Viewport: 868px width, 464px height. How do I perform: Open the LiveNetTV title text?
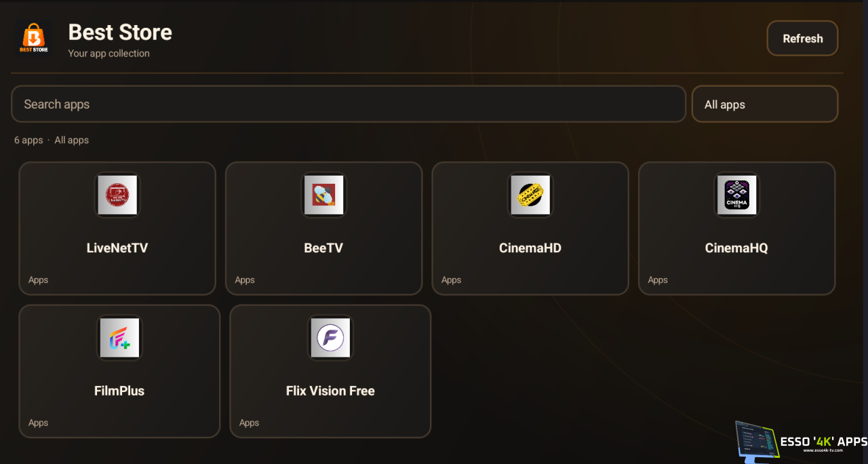[x=117, y=248]
